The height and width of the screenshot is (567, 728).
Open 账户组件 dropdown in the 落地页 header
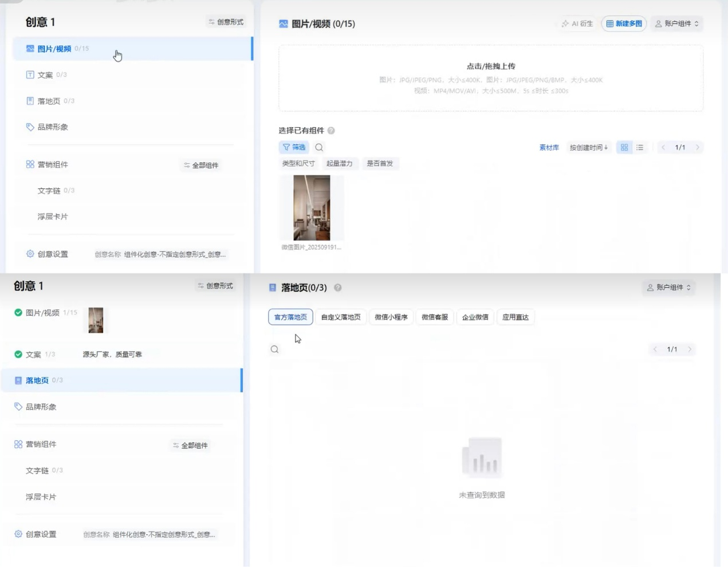pyautogui.click(x=669, y=288)
